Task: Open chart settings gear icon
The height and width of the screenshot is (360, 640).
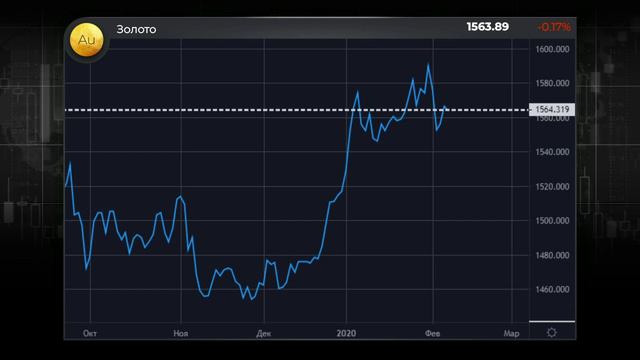Action: (x=551, y=333)
